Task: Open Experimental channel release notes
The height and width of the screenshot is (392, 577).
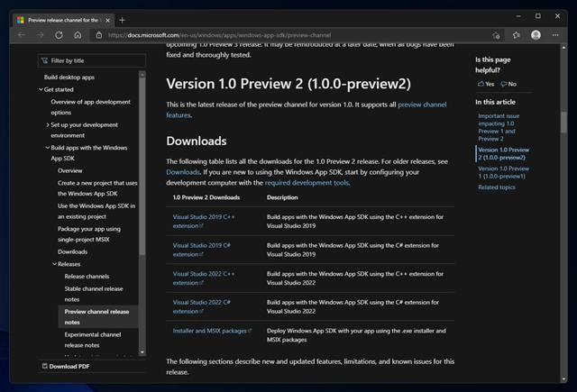Action: 93,340
